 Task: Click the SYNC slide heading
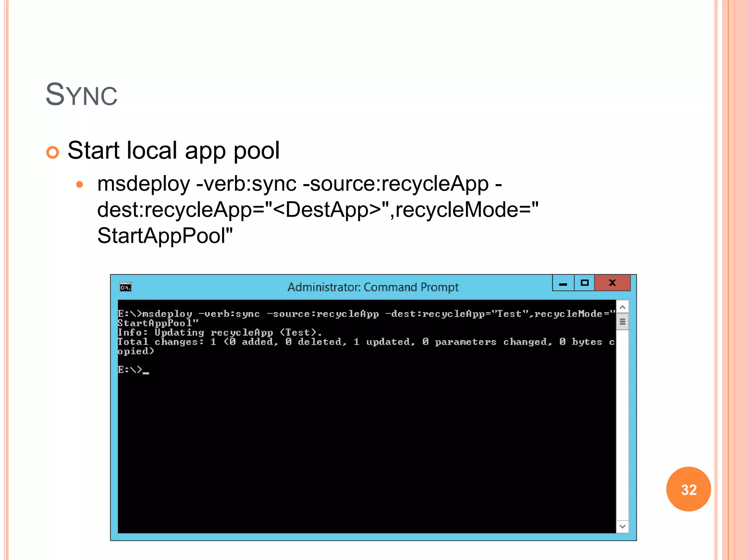[x=81, y=94]
